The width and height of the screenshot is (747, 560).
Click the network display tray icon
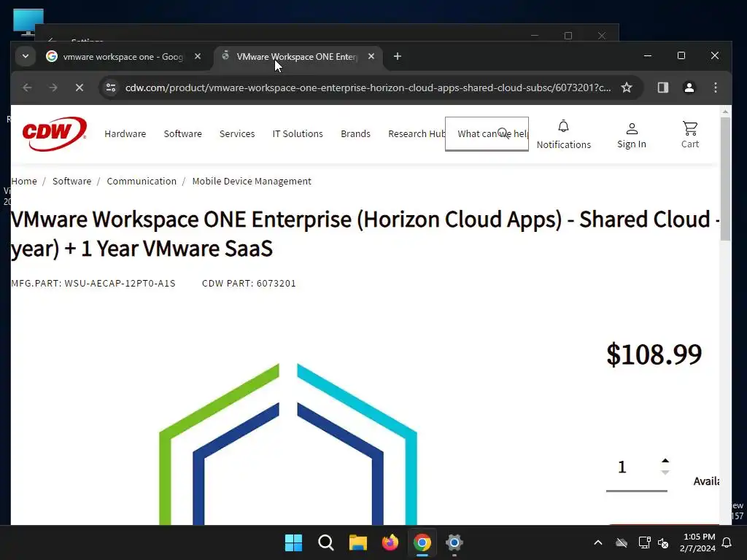(x=644, y=542)
